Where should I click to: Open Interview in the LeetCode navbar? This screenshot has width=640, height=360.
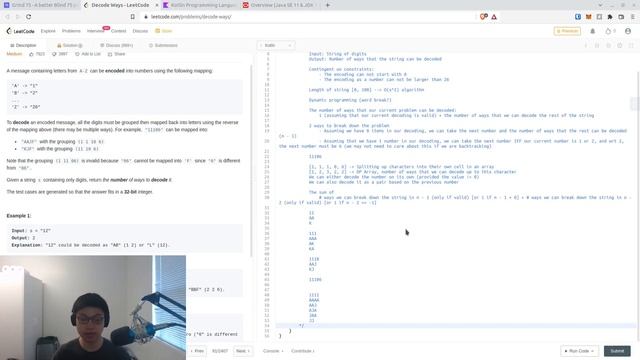(95, 31)
